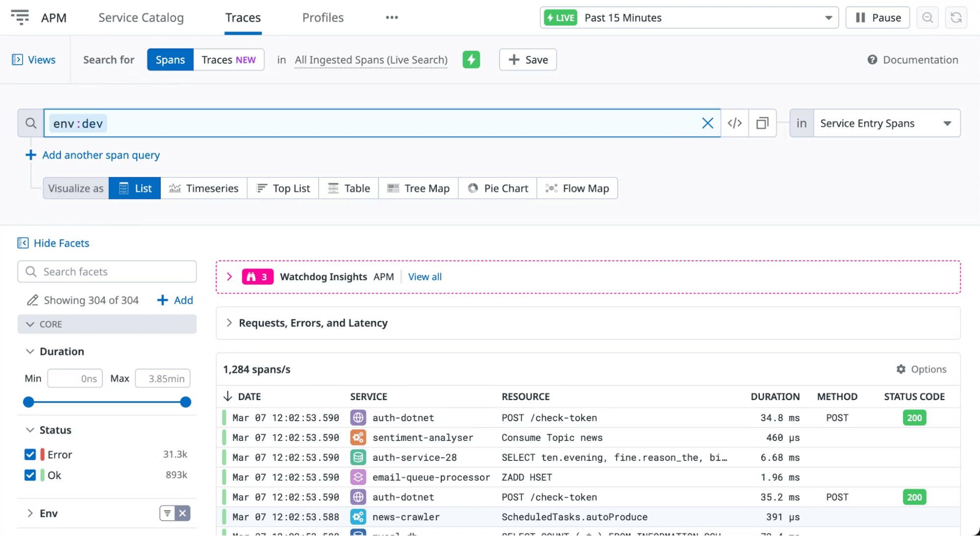Screen dimensions: 980x536
Task: Click the Watchdog binoculars icon showing 3 insights
Action: pos(257,276)
